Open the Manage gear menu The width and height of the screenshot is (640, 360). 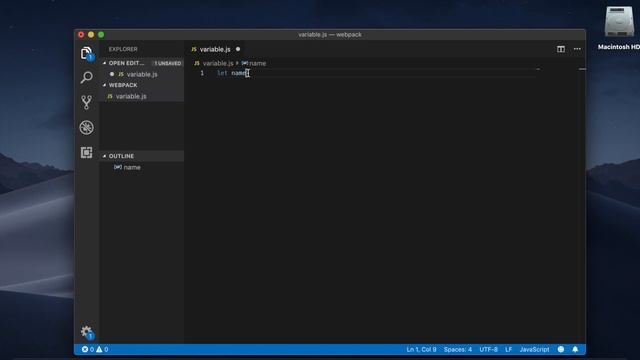tap(87, 332)
